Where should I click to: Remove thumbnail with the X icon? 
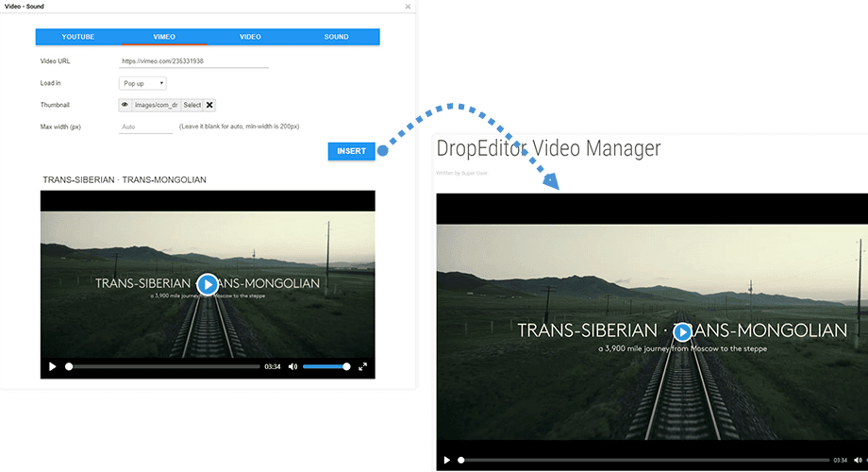pos(209,106)
